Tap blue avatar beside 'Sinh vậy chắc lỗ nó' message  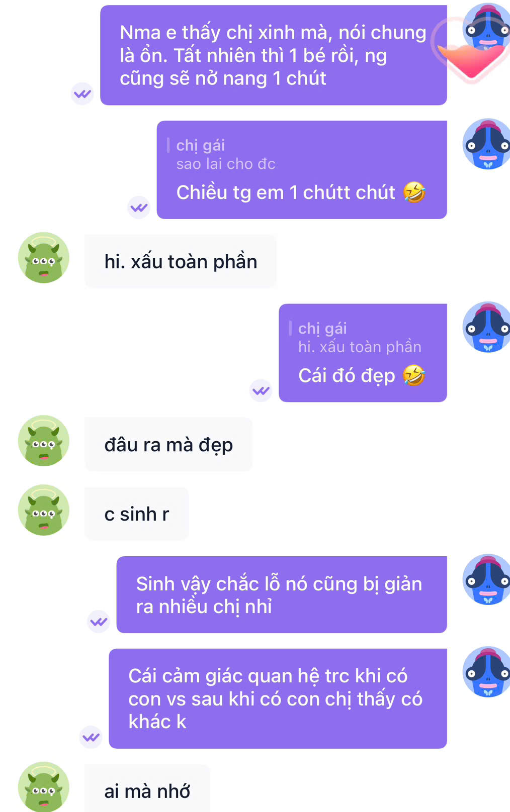(486, 579)
